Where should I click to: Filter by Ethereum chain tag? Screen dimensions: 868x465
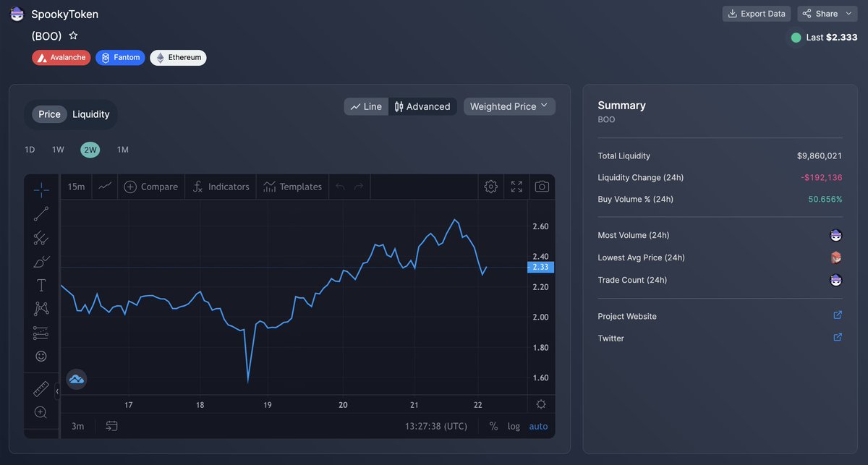click(178, 57)
